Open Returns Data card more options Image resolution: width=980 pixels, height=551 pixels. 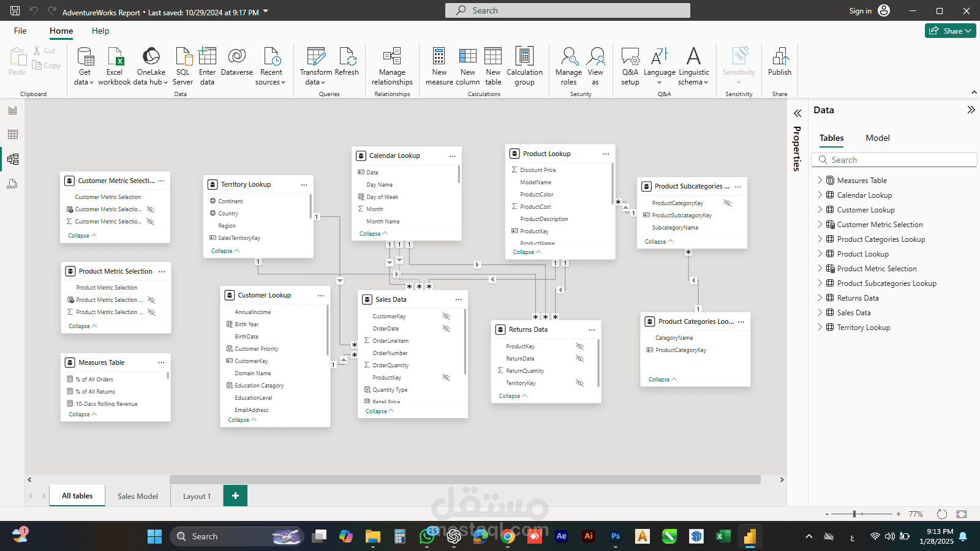point(592,330)
